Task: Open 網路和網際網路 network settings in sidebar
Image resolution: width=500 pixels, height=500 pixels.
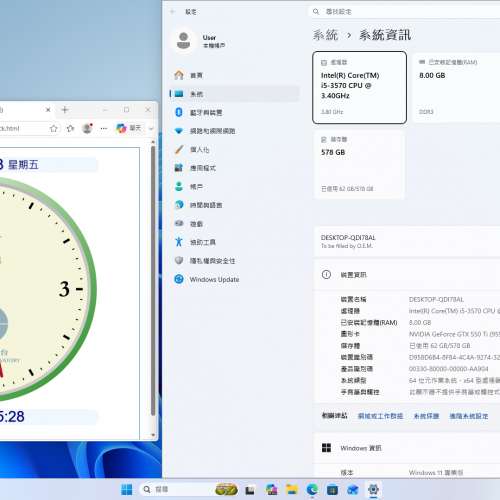Action: (x=234, y=131)
